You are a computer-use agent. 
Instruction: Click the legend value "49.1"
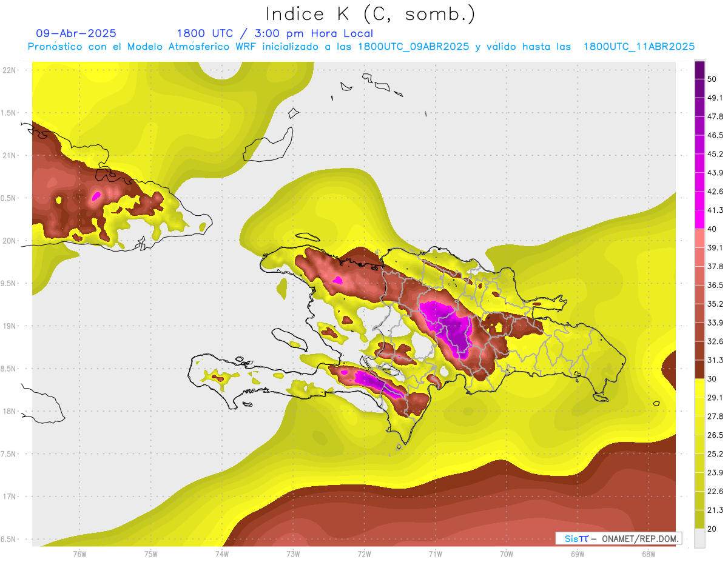point(715,98)
